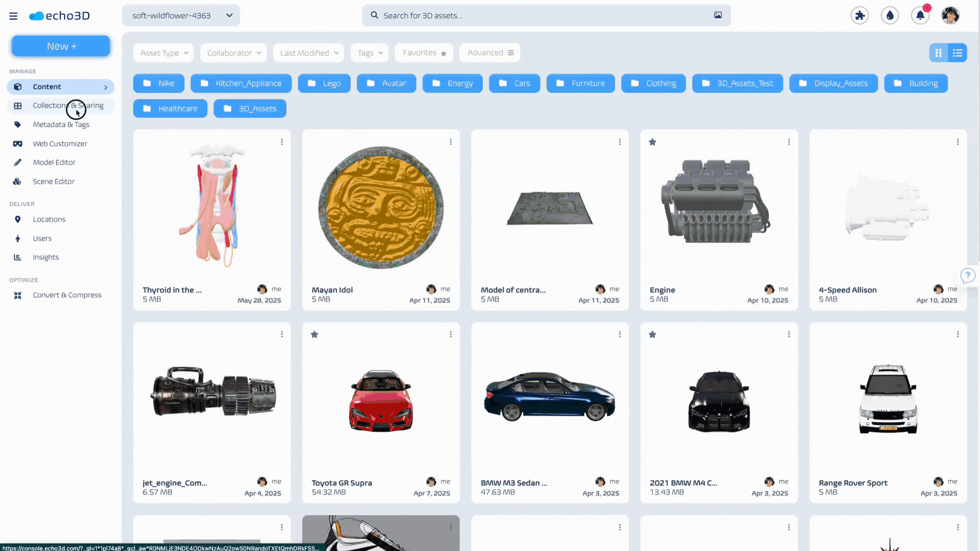Open the BMW M3 Sedan thumbnail
980x551 pixels.
tap(550, 397)
